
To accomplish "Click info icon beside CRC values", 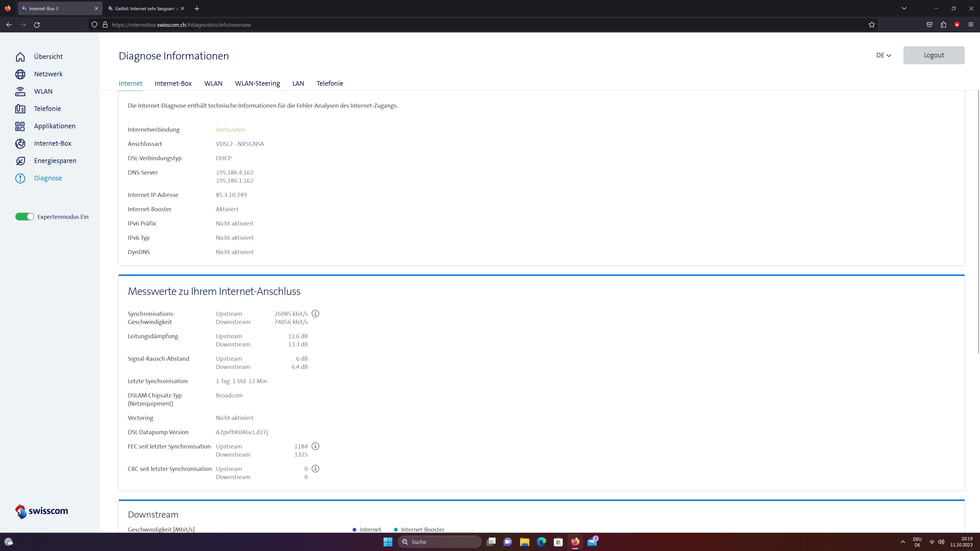I will point(315,469).
